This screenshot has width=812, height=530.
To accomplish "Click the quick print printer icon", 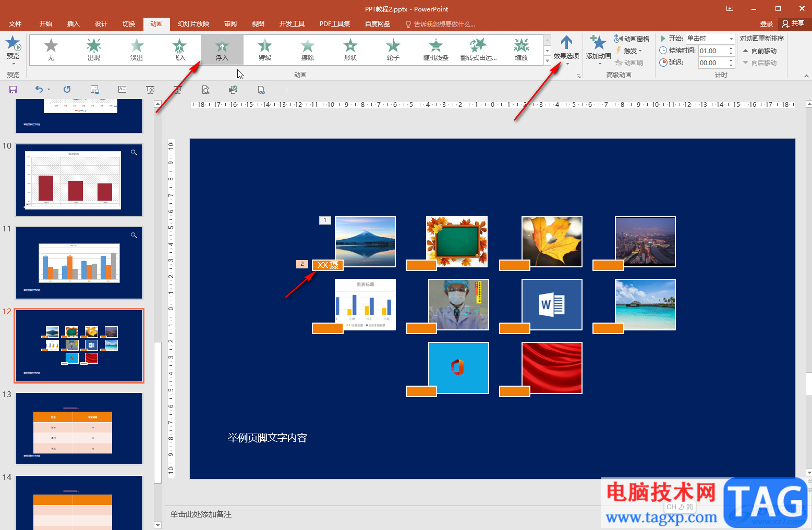I will click(233, 90).
